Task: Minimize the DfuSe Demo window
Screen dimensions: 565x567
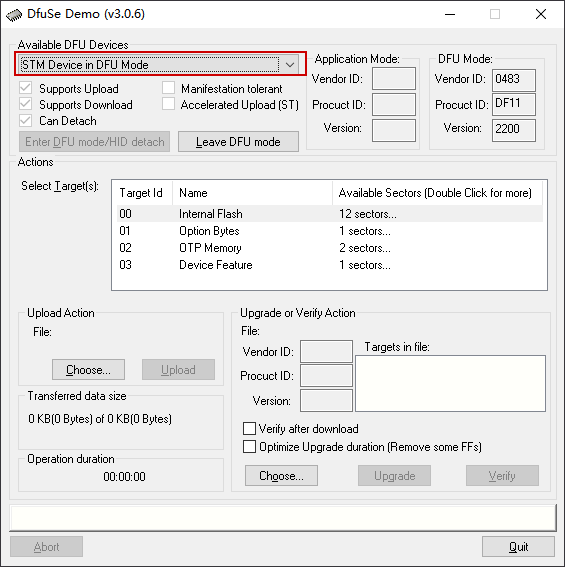Action: point(450,14)
